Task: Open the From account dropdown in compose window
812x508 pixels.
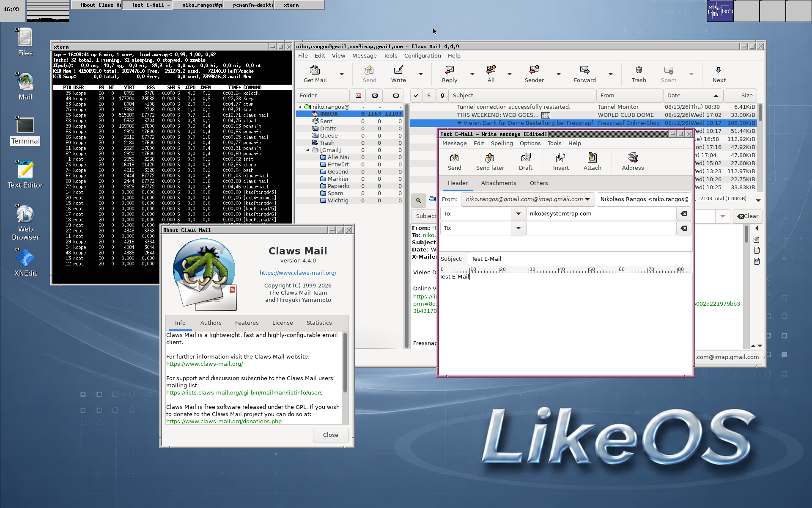Action: (x=528, y=199)
